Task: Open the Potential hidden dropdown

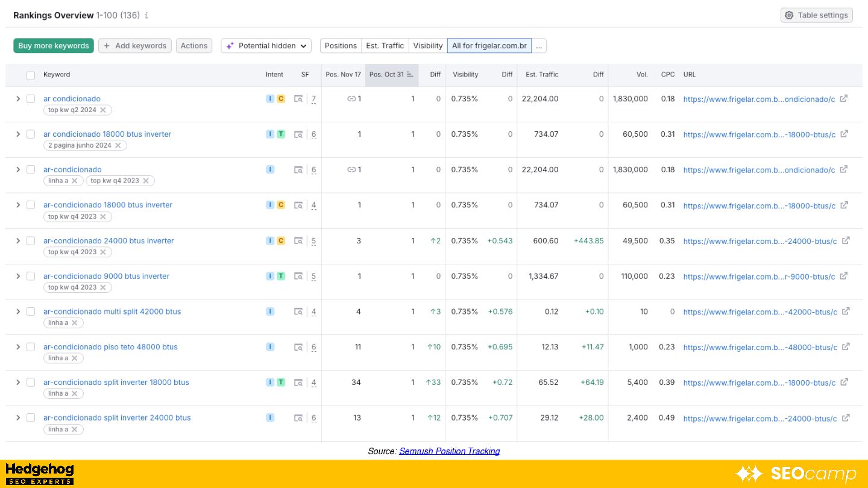Action: coord(266,46)
